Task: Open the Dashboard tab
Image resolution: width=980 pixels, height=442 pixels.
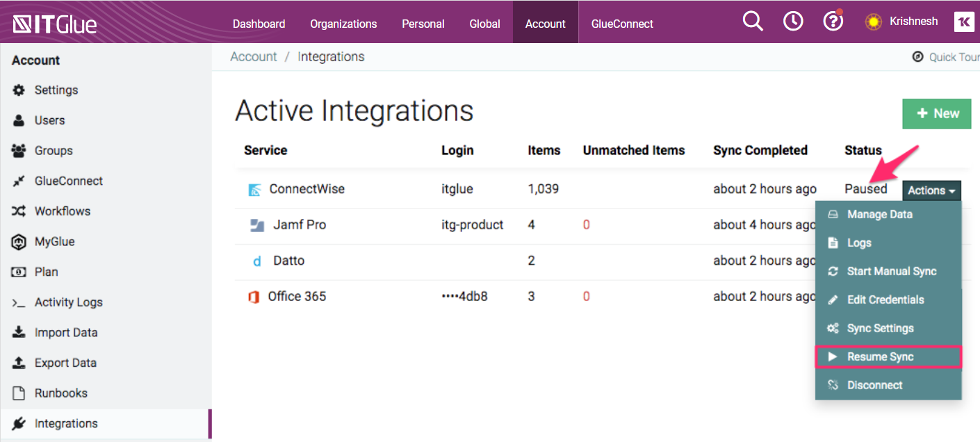Action: pos(259,24)
